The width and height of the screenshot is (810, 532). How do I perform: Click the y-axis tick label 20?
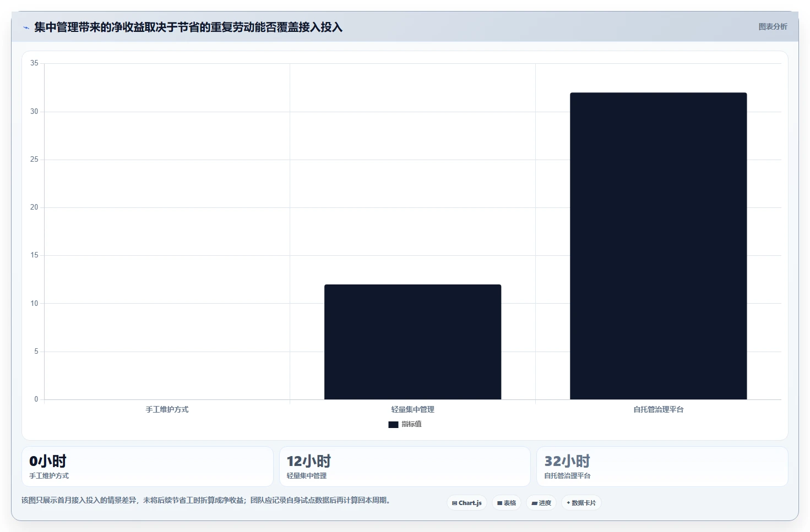tap(34, 207)
